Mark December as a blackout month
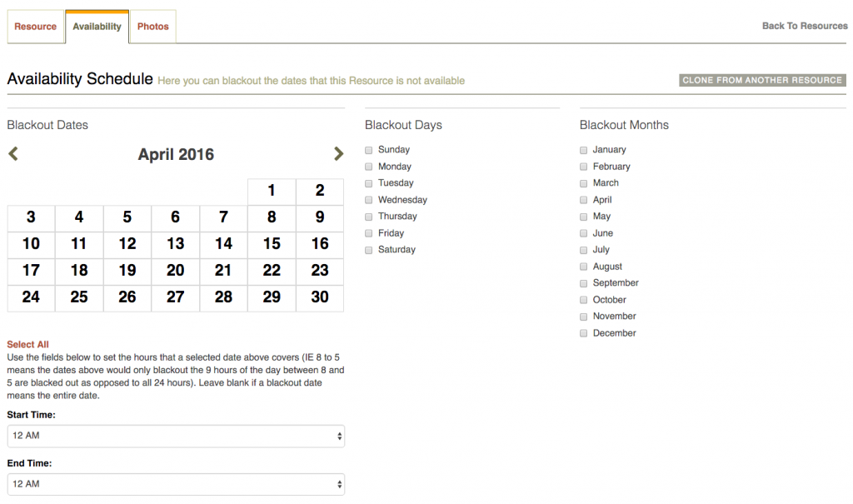This screenshot has width=853, height=504. click(x=584, y=334)
